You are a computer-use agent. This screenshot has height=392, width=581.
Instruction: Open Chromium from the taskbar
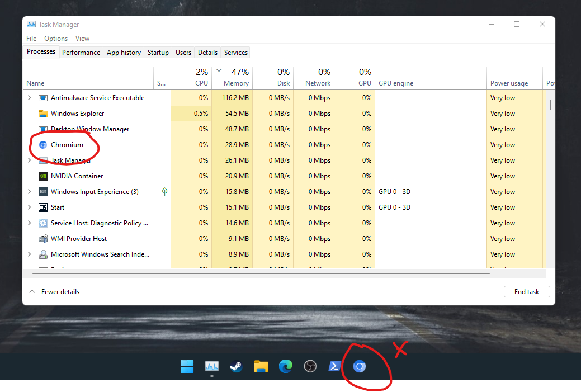click(x=360, y=367)
